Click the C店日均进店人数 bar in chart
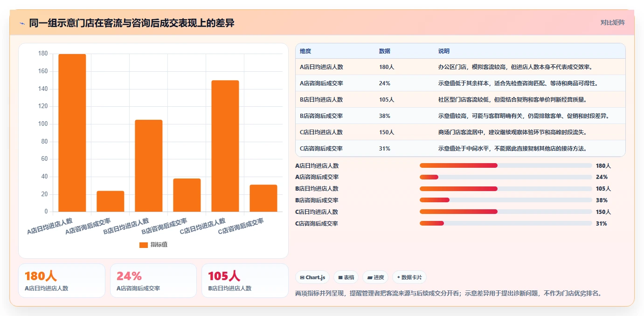The width and height of the screenshot is (644, 316). (x=225, y=146)
